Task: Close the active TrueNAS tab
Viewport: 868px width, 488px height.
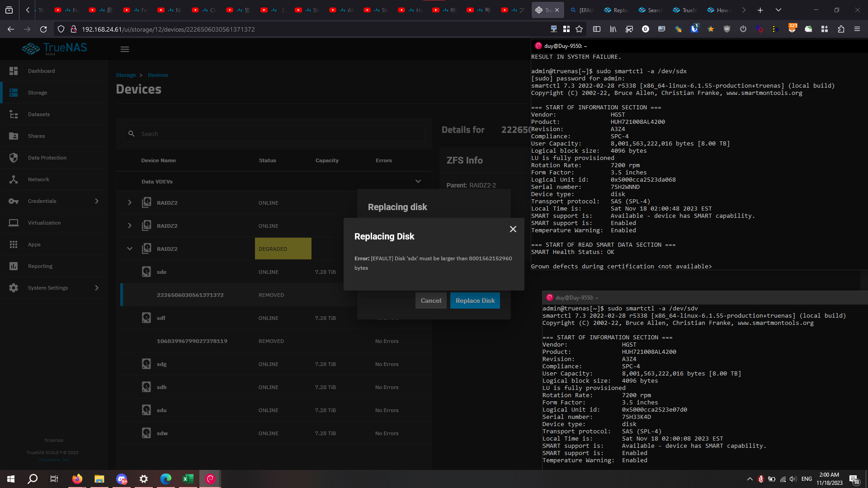Action: click(557, 10)
